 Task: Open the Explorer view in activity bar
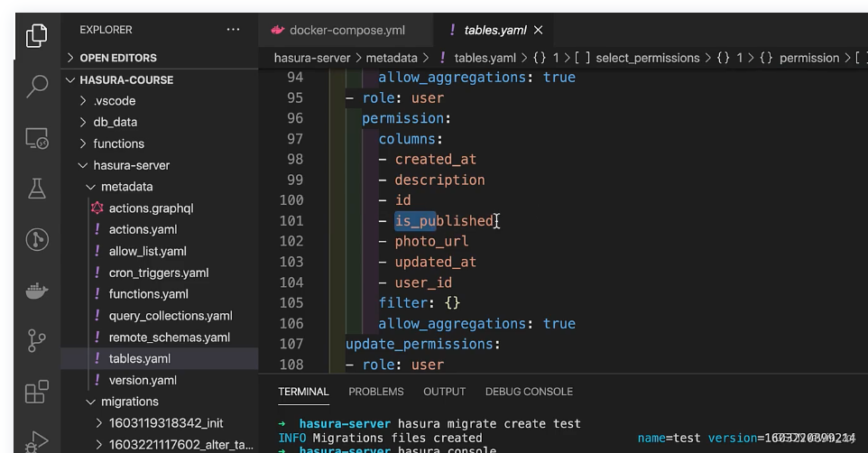click(36, 35)
